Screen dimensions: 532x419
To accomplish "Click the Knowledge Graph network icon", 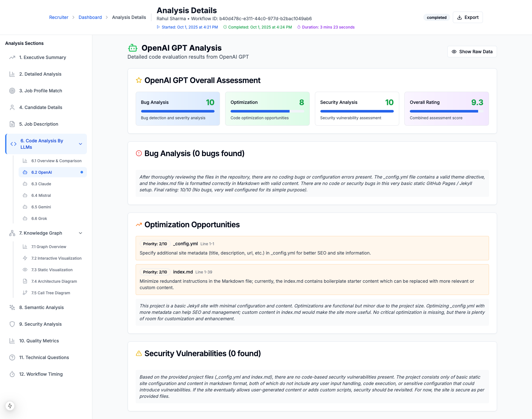I will 12,233.
